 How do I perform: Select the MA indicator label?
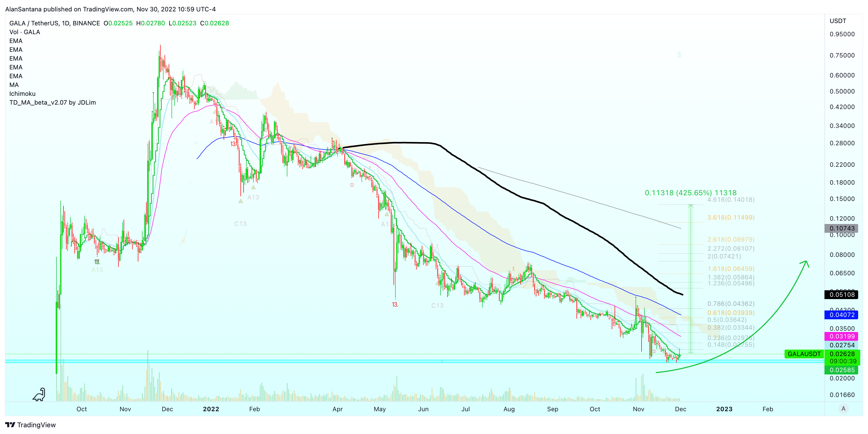tap(14, 85)
